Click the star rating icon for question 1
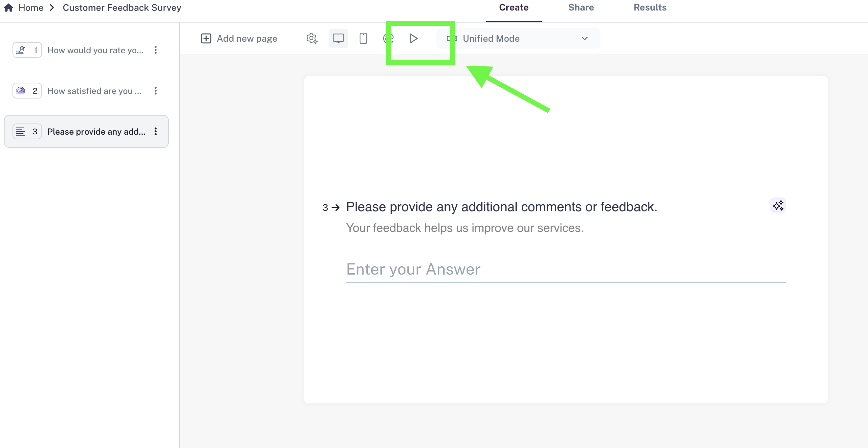This screenshot has height=448, width=868. coord(21,50)
